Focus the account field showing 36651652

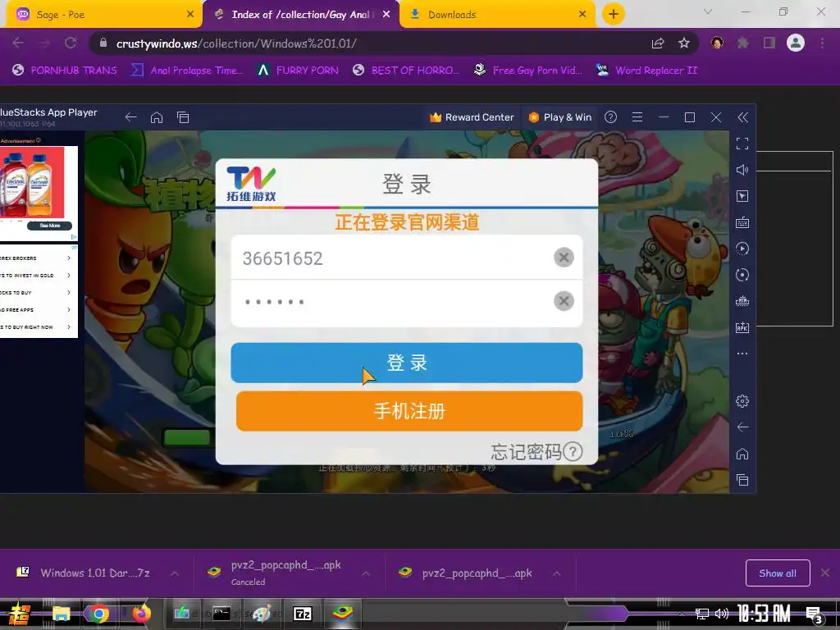pos(407,258)
